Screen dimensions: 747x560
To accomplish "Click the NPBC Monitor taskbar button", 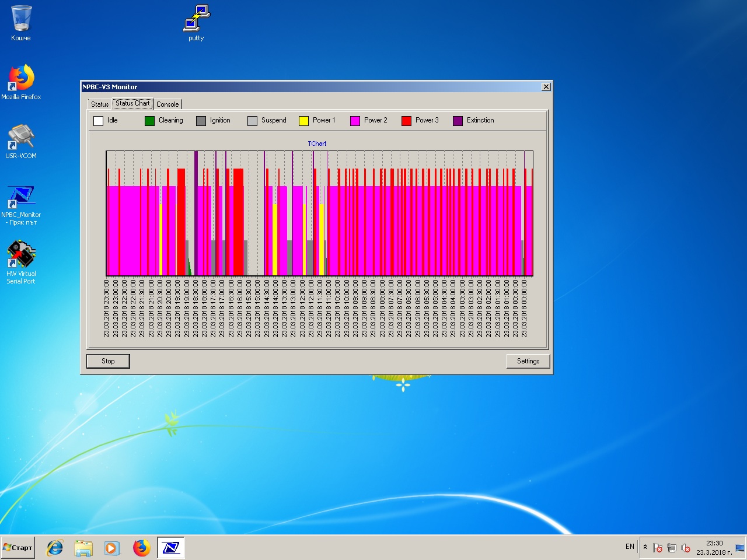I will [170, 548].
